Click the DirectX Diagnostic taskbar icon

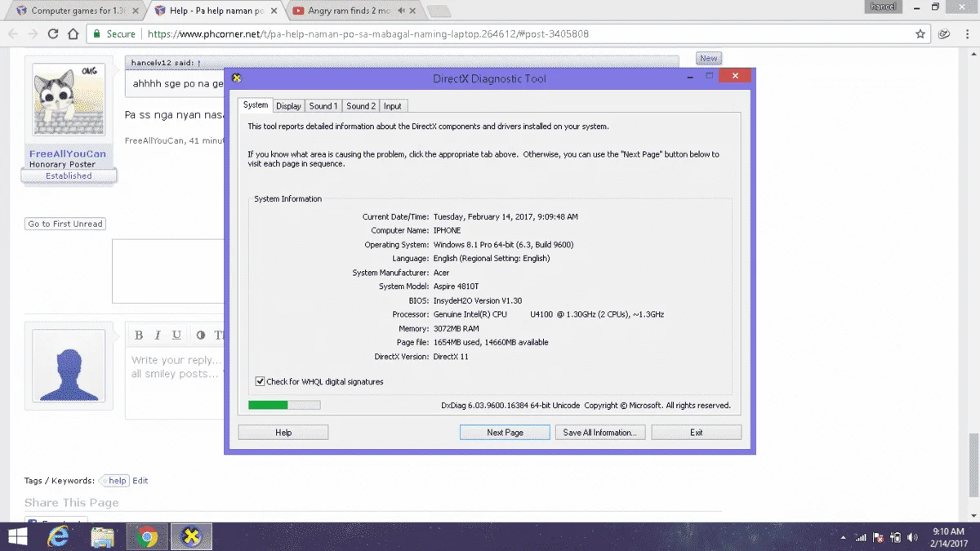pos(191,537)
